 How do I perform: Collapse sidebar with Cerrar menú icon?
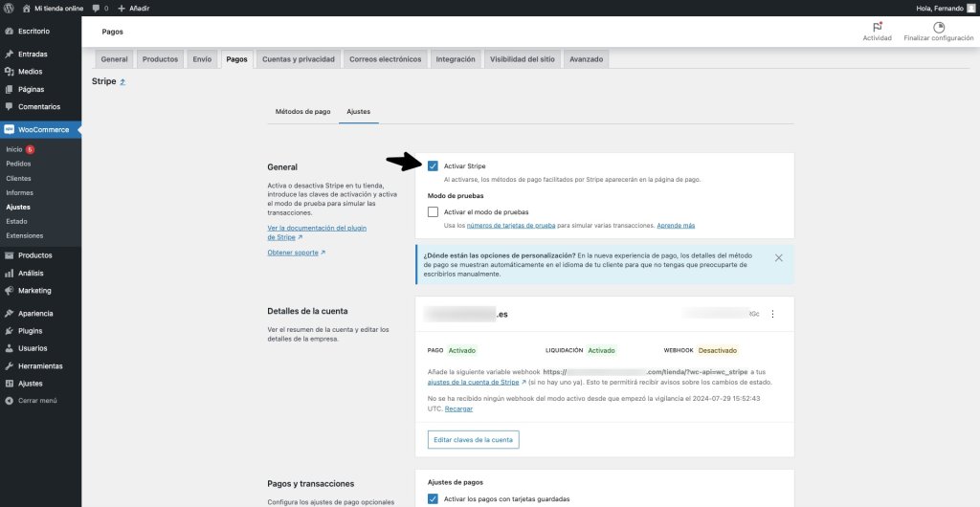pos(9,401)
